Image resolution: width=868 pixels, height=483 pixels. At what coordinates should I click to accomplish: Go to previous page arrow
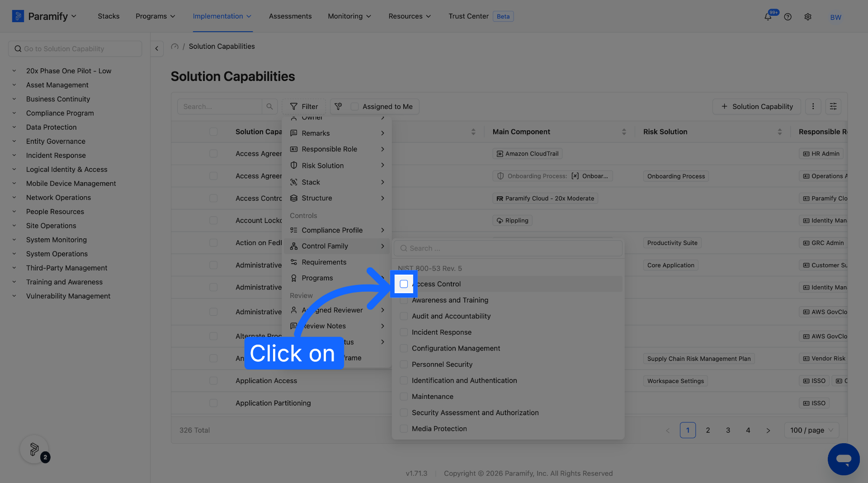[x=668, y=431]
